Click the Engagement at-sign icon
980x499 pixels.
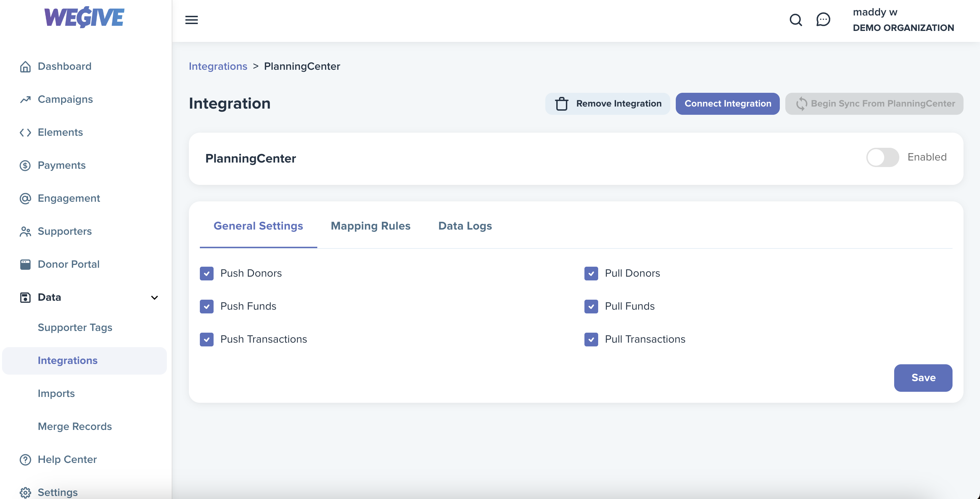25,199
